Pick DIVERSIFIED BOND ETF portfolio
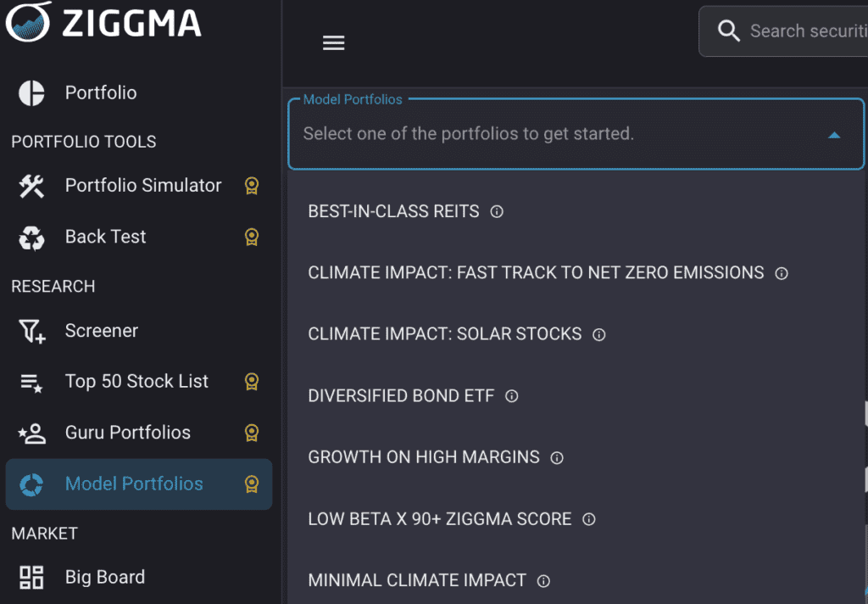The width and height of the screenshot is (868, 604). pyautogui.click(x=576, y=396)
